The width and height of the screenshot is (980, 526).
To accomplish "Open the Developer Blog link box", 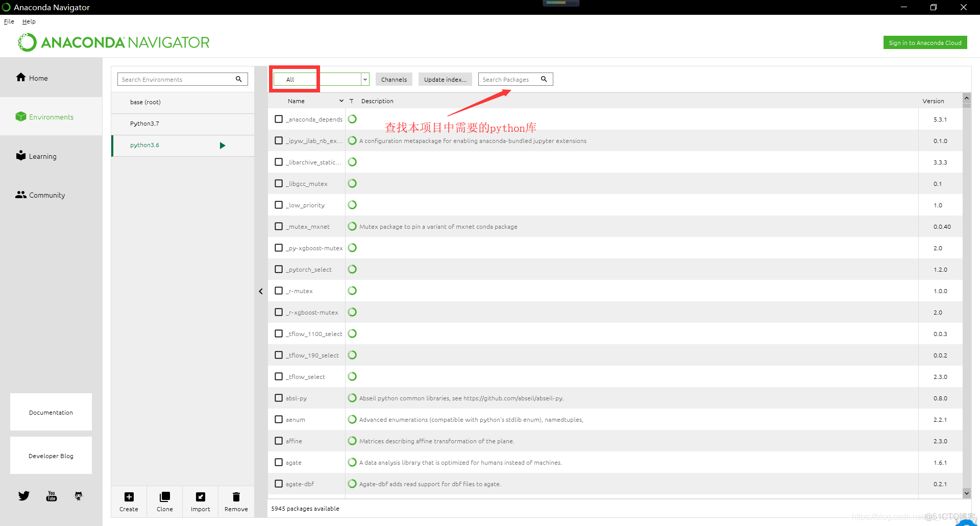I will click(51, 456).
